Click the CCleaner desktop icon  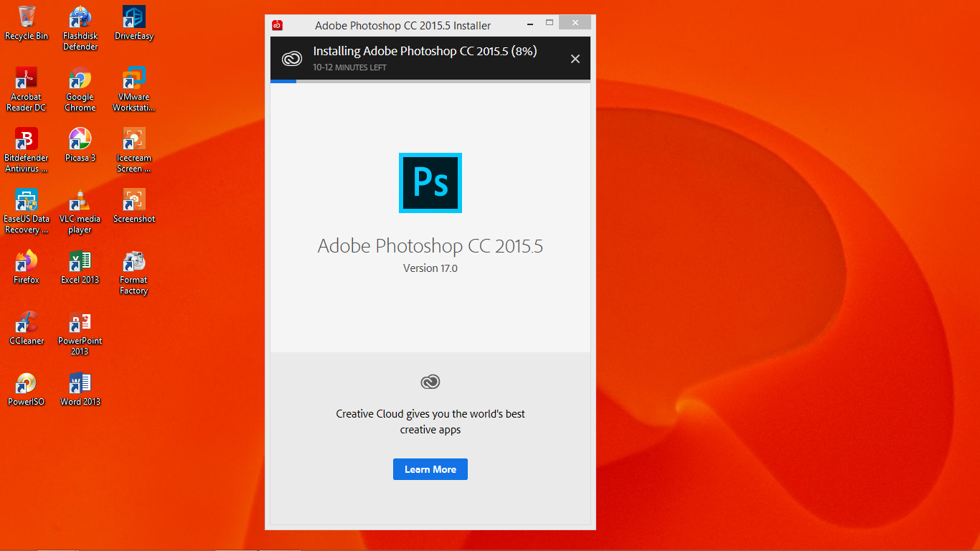pos(27,327)
